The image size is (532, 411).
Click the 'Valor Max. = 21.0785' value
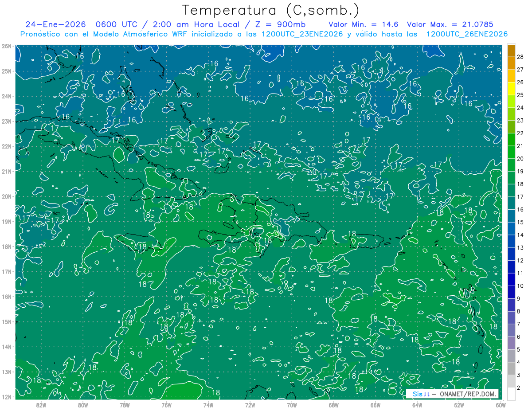point(450,24)
